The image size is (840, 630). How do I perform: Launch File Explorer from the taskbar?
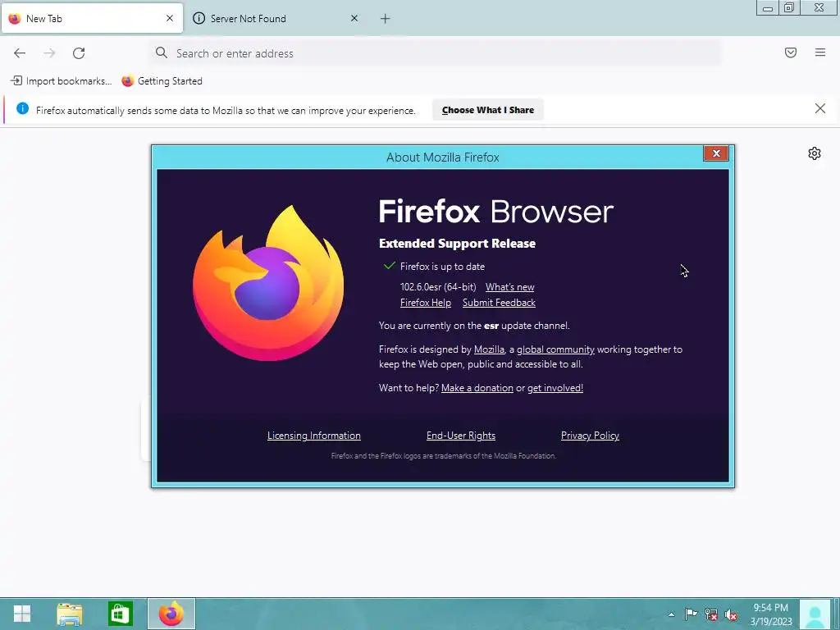[70, 614]
